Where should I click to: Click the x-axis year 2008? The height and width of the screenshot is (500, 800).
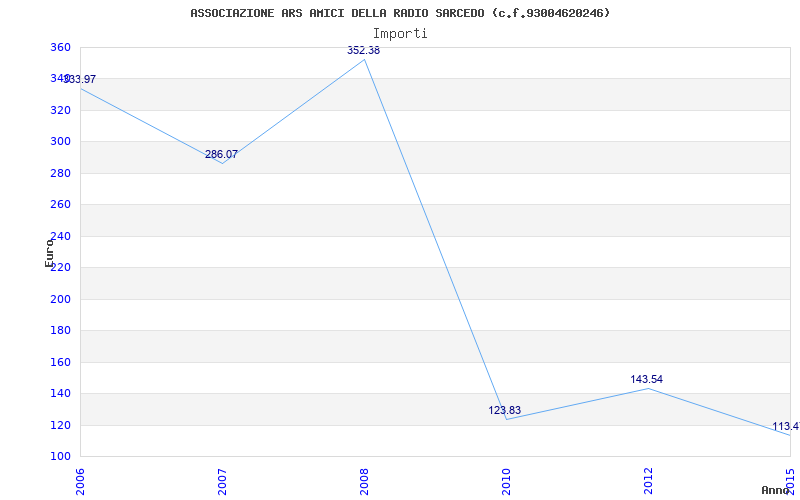(x=364, y=482)
